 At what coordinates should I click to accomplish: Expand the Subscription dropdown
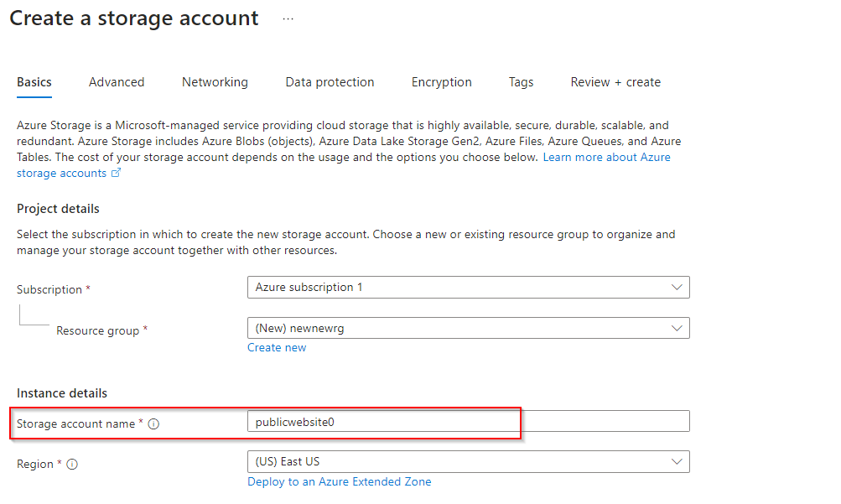click(468, 288)
